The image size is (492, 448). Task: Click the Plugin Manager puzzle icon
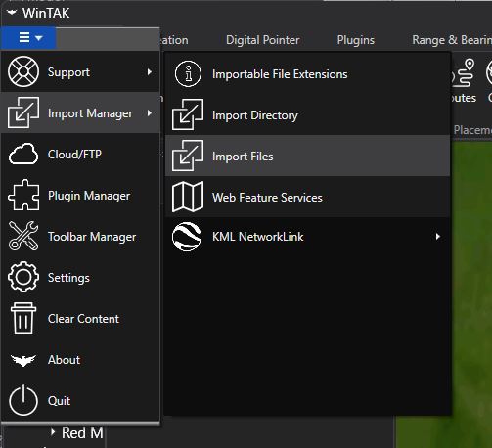pyautogui.click(x=23, y=195)
